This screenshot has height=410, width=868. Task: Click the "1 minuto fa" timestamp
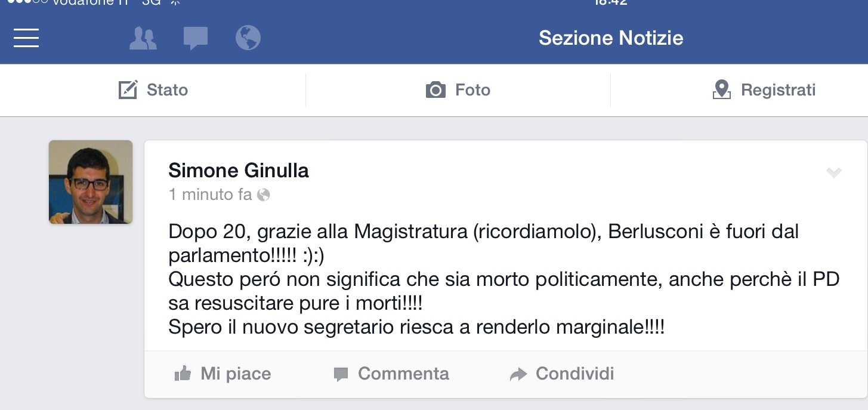[x=210, y=195]
